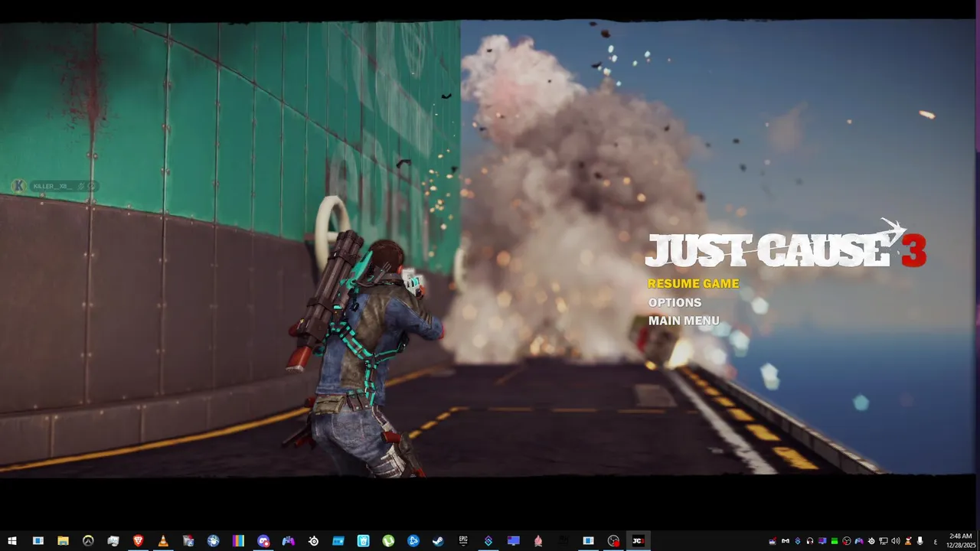Open the SteelSeries app on the taskbar
This screenshot has width=980, height=551.
click(x=313, y=540)
